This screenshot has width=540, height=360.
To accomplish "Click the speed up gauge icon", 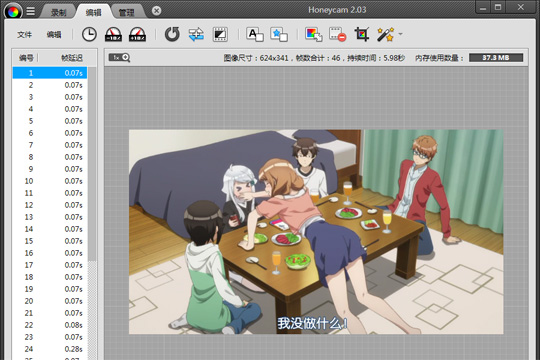I will click(137, 34).
